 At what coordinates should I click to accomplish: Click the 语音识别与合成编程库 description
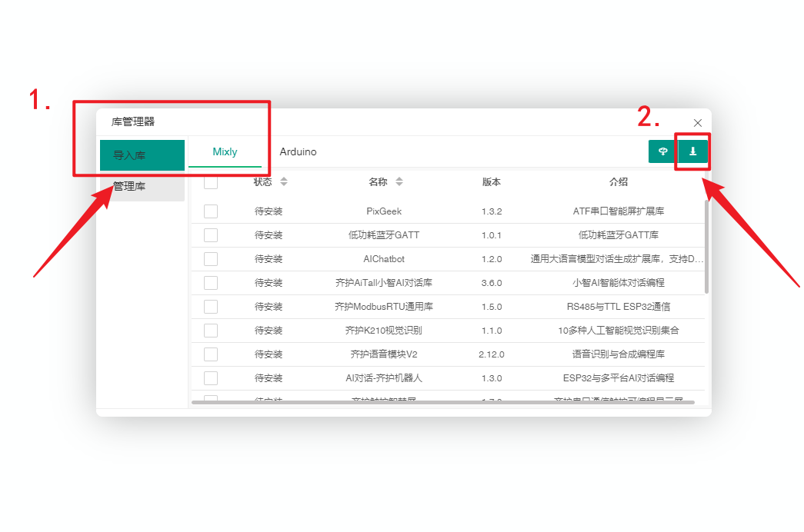[x=619, y=354]
